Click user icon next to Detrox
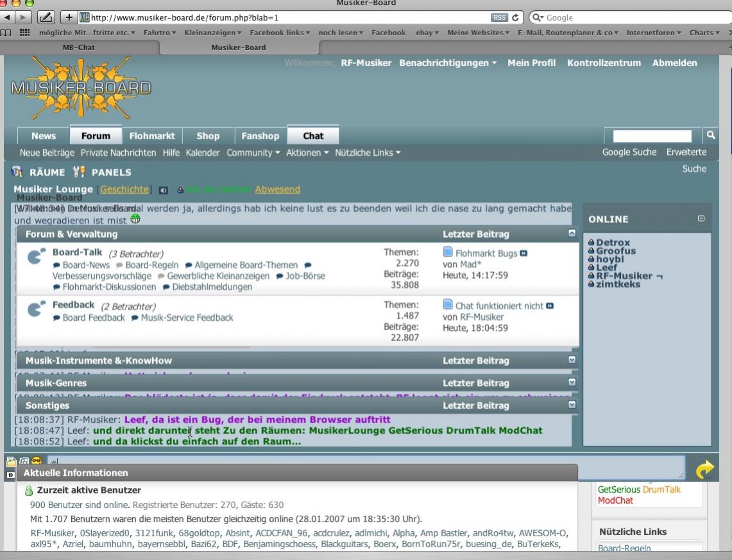This screenshot has height=560, width=732. click(591, 242)
